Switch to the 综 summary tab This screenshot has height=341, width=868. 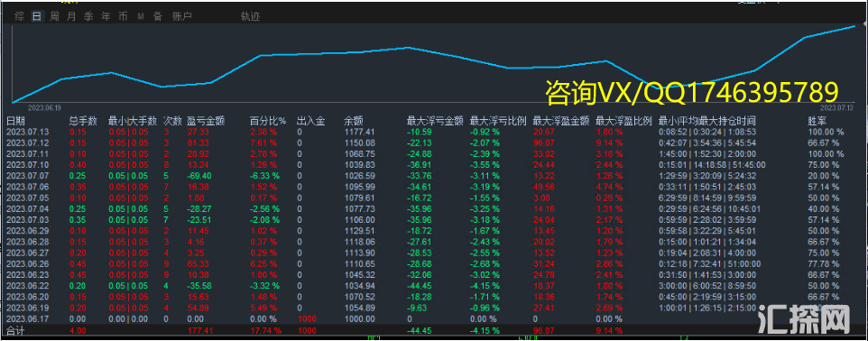point(19,16)
